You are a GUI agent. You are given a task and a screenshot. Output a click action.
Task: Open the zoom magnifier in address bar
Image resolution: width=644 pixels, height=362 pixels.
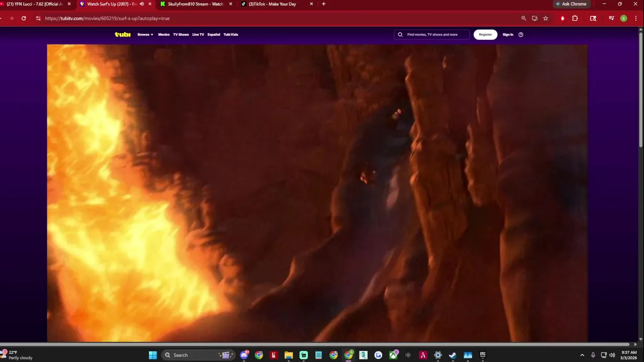click(x=524, y=18)
